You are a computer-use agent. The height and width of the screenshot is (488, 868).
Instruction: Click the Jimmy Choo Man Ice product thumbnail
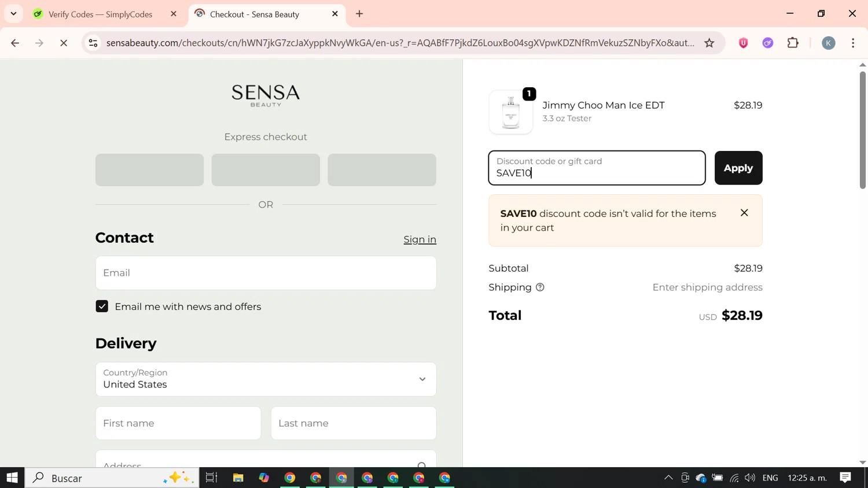tap(511, 112)
